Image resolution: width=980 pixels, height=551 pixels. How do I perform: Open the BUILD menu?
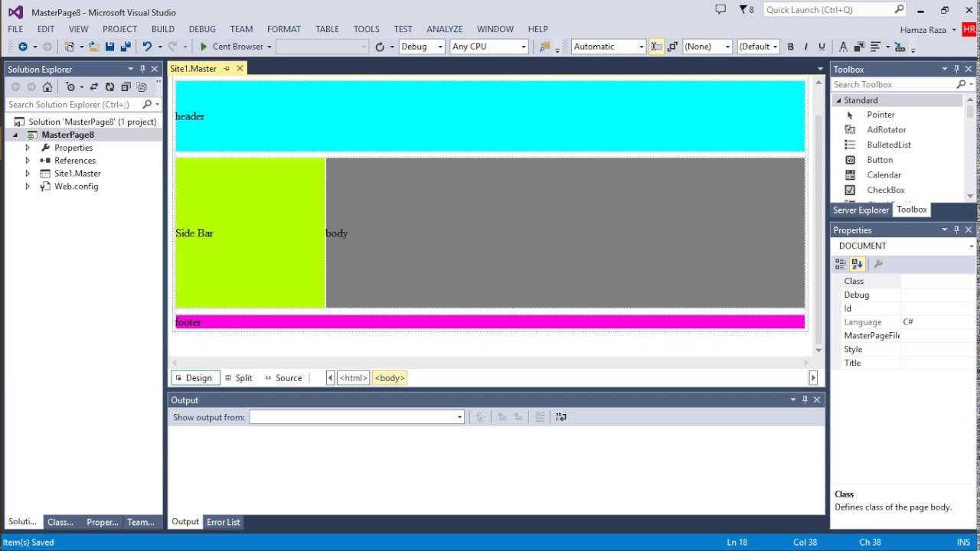(x=162, y=29)
